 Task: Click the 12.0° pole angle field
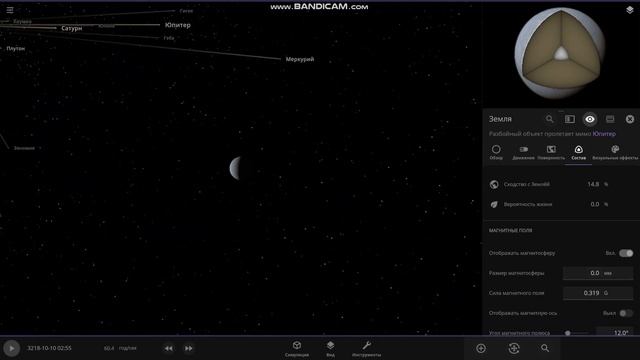coord(615,332)
